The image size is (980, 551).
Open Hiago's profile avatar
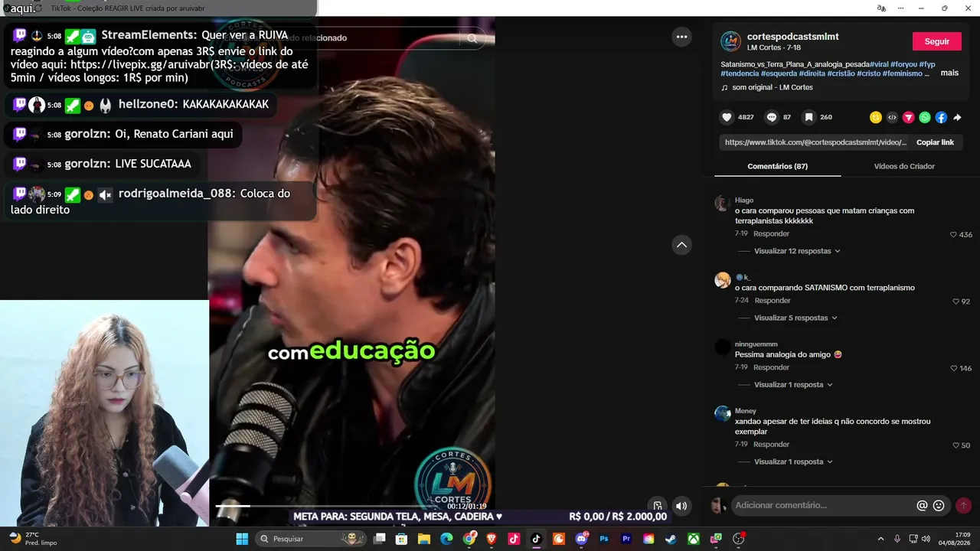(x=722, y=203)
